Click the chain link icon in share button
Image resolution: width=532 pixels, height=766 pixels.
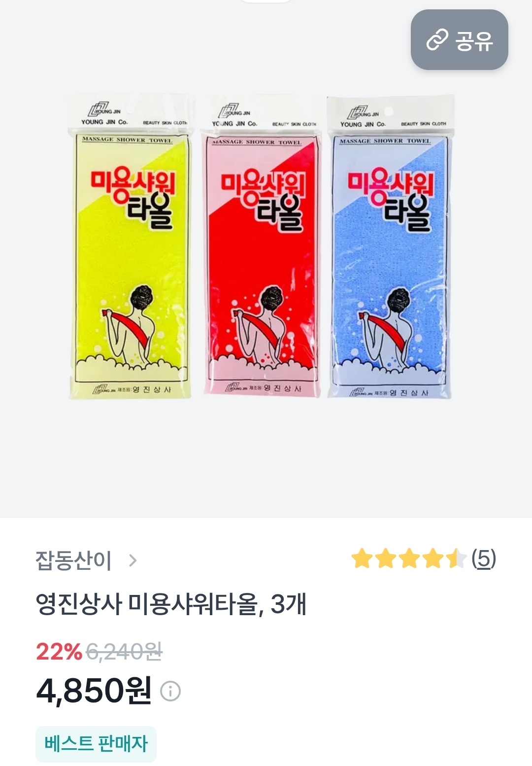[x=437, y=40]
